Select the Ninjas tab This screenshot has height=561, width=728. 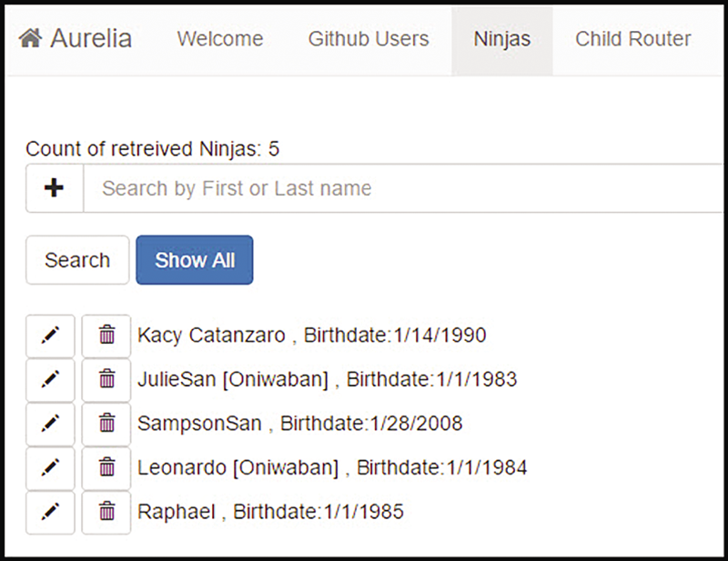tap(502, 39)
